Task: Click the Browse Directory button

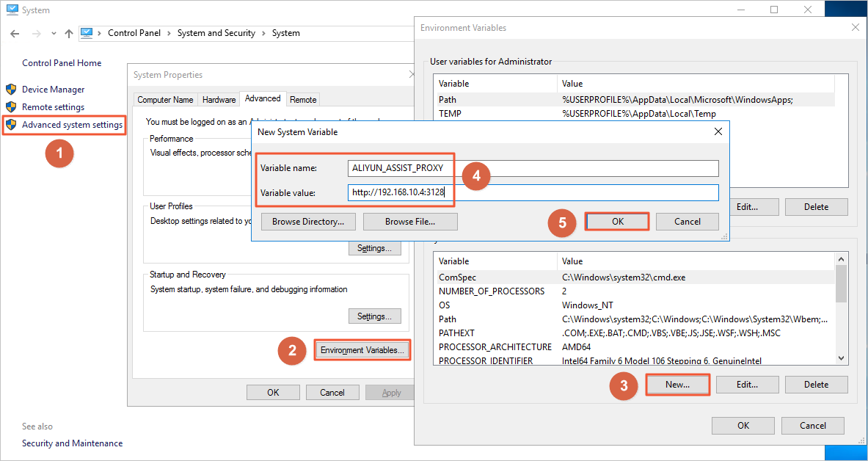Action: point(308,222)
